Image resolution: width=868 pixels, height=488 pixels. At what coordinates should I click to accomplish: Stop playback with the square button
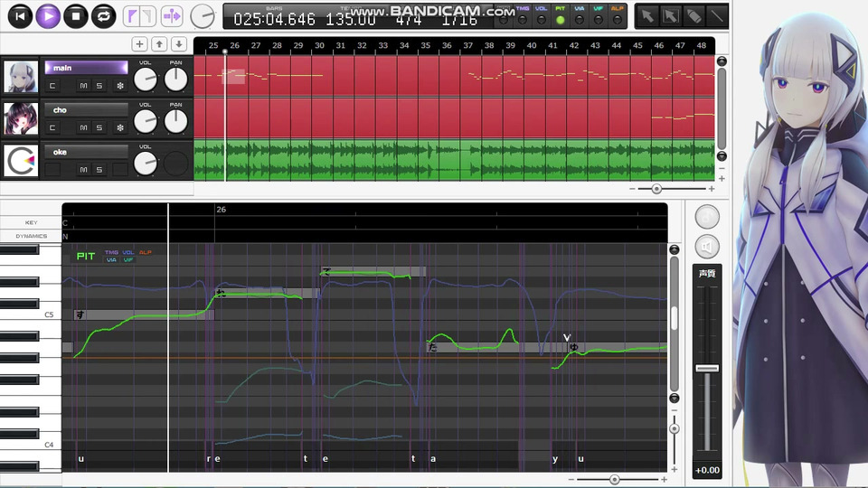click(x=76, y=16)
